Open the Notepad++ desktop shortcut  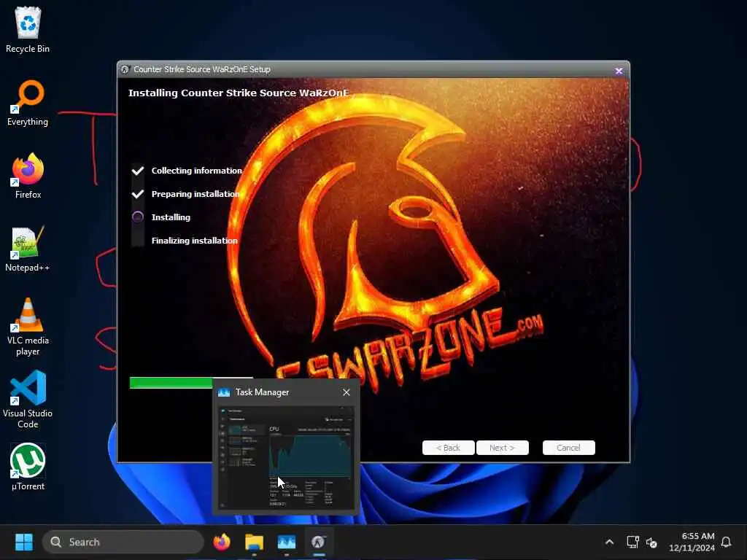click(x=28, y=249)
